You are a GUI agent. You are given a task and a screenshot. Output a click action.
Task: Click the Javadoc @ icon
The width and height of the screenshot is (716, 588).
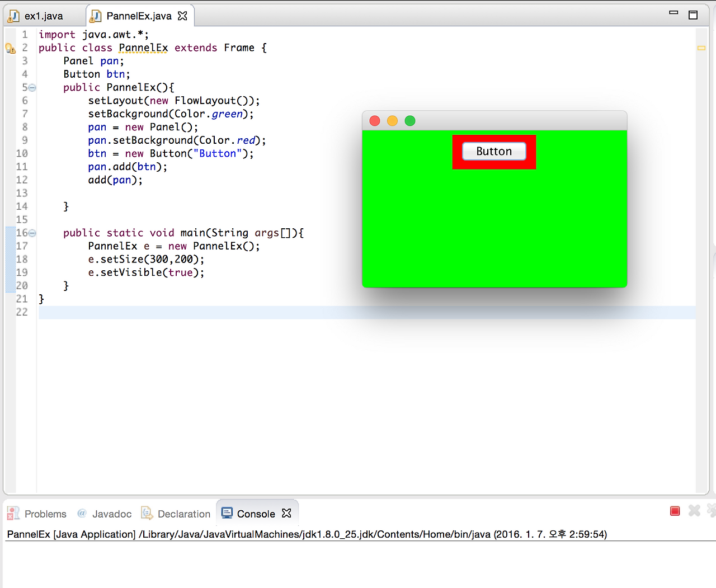tap(82, 513)
